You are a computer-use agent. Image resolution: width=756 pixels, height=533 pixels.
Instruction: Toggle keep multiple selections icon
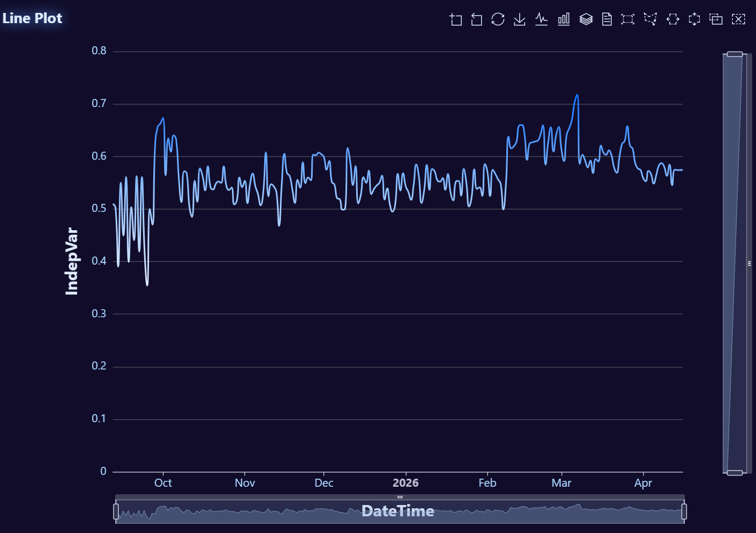[716, 20]
